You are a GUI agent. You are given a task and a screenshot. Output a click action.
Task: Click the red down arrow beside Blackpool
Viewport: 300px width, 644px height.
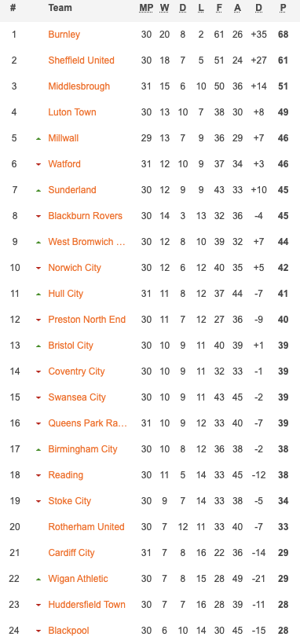38,631
